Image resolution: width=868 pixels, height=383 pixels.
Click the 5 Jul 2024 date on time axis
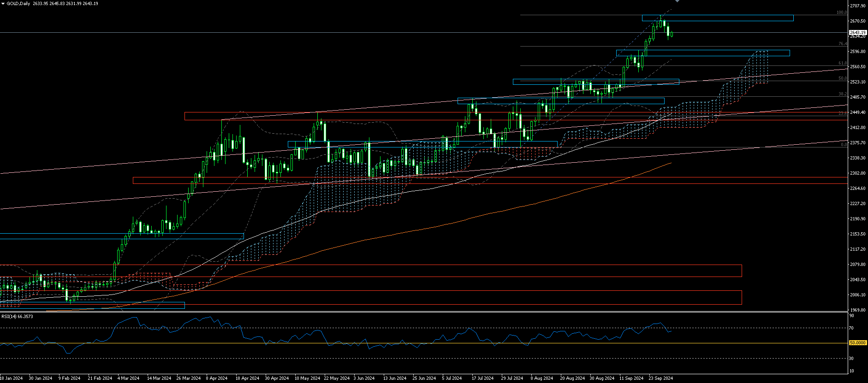(x=452, y=378)
